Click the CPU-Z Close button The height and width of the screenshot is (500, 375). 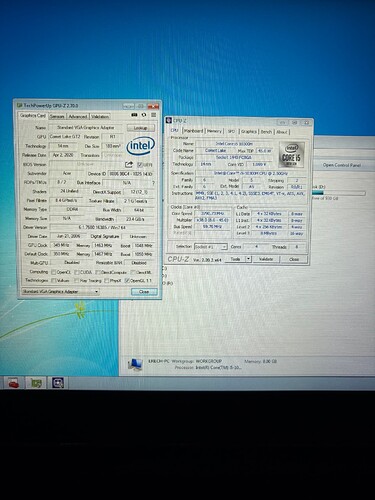click(294, 259)
